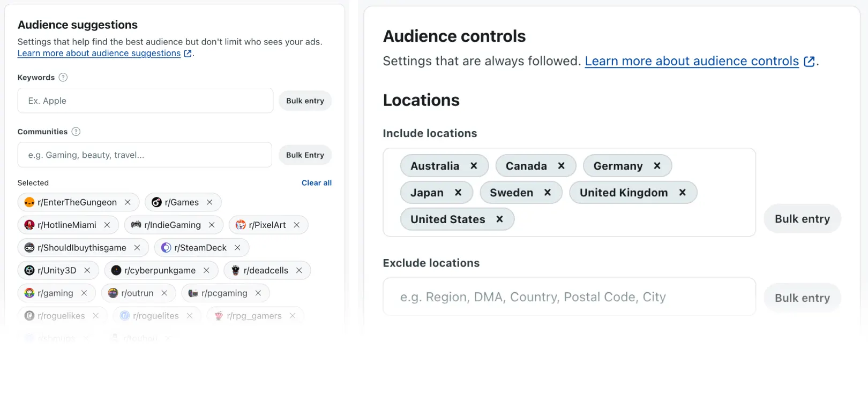Open Bulk entry for Include locations
This screenshot has width=868, height=396.
pyautogui.click(x=802, y=219)
